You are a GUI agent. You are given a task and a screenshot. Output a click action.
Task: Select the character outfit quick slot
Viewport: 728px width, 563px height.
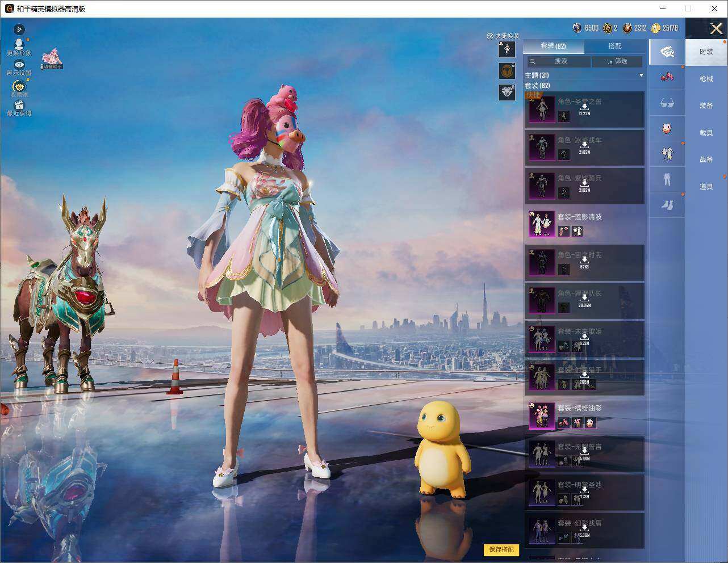[507, 49]
